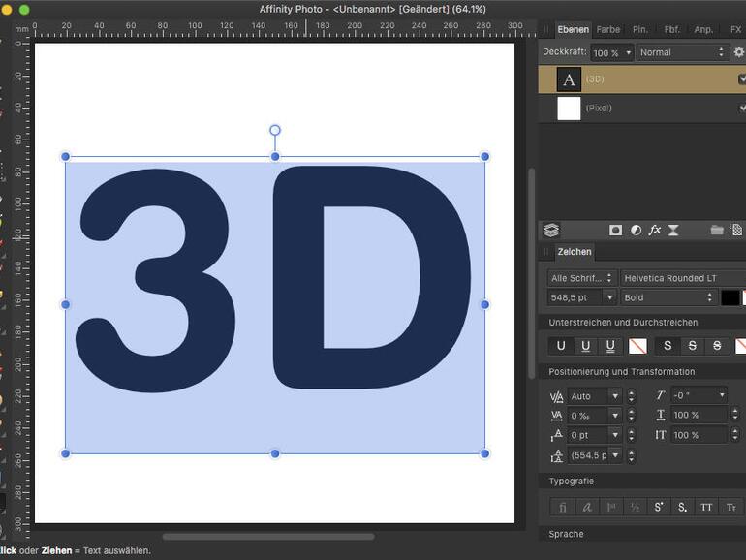Open the FX panel tab
This screenshot has height=560, width=746.
coord(735,29)
